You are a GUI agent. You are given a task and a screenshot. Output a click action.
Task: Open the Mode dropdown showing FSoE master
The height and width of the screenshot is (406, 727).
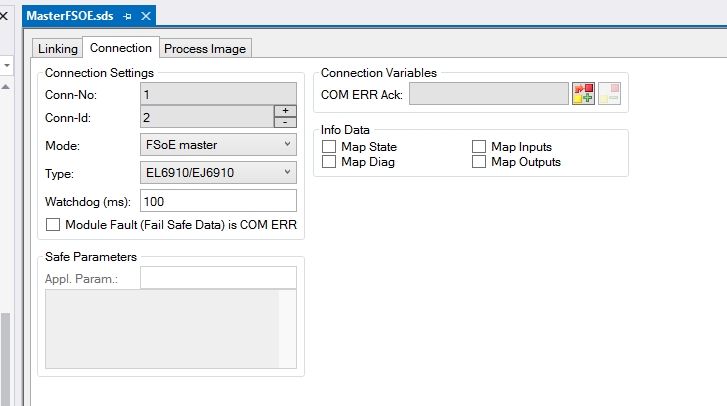[218, 145]
